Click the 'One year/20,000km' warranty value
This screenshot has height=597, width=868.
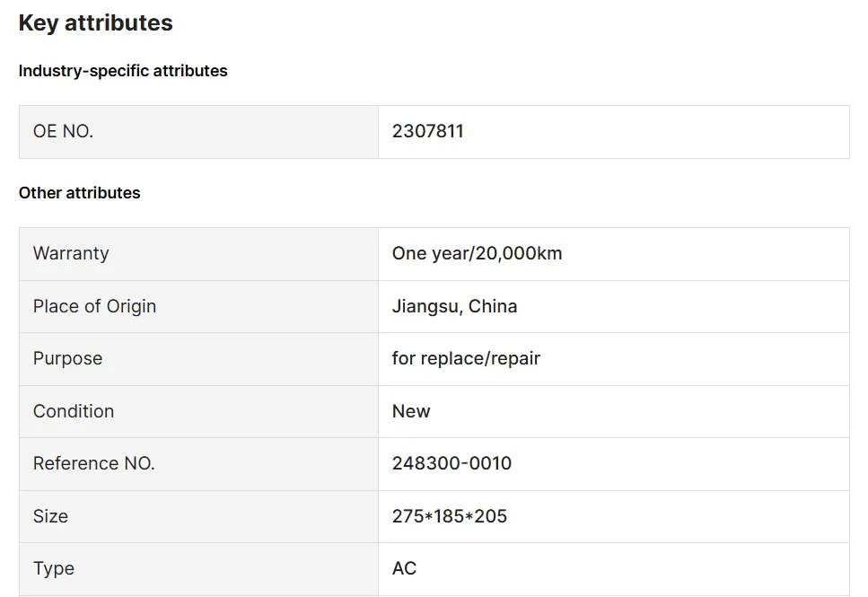(477, 253)
